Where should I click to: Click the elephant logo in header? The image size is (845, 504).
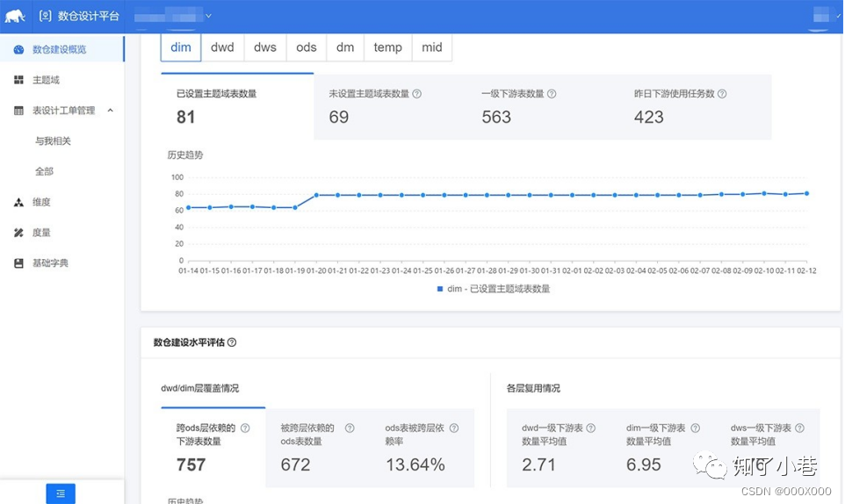pos(15,16)
